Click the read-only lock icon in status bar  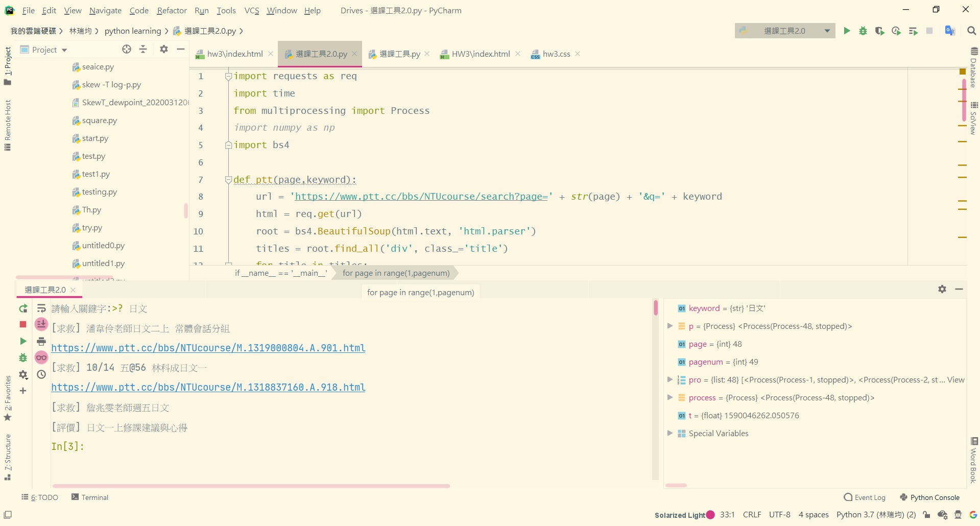[x=926, y=515]
